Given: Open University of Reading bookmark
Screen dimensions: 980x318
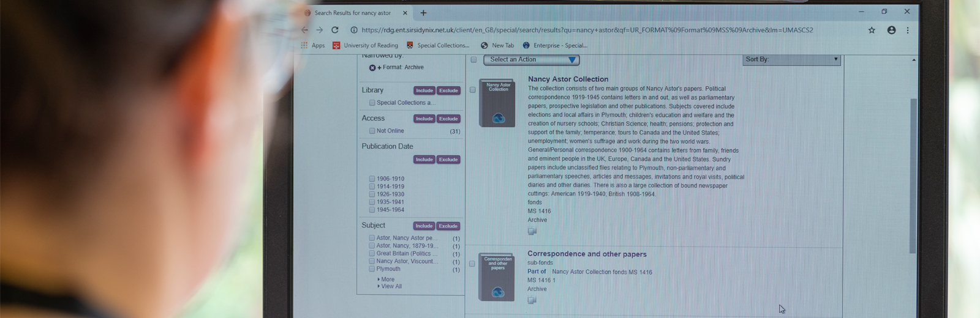Looking at the screenshot, I should (x=365, y=45).
